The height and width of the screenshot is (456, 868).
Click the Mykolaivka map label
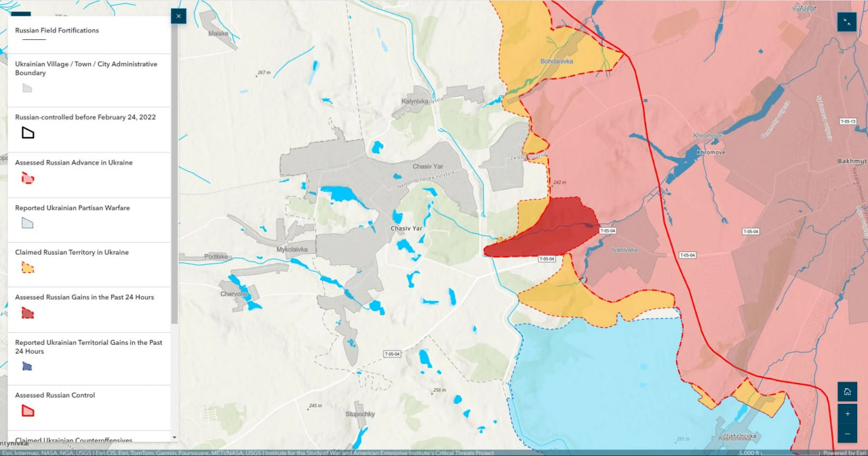(x=292, y=249)
